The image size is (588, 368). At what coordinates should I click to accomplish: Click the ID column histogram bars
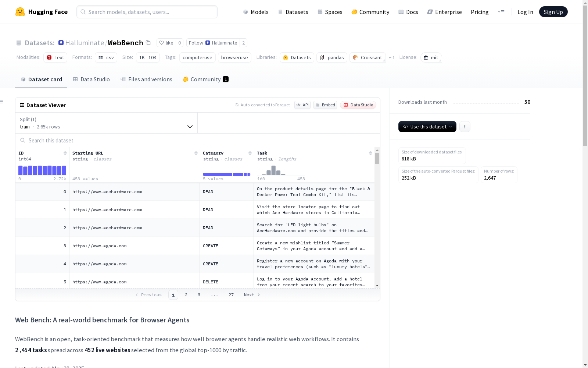[42, 170]
